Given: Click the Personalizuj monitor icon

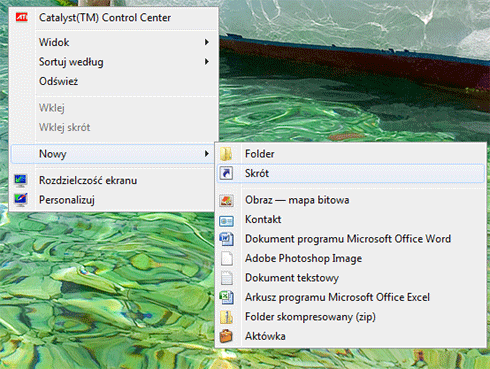Looking at the screenshot, I should coord(21,200).
